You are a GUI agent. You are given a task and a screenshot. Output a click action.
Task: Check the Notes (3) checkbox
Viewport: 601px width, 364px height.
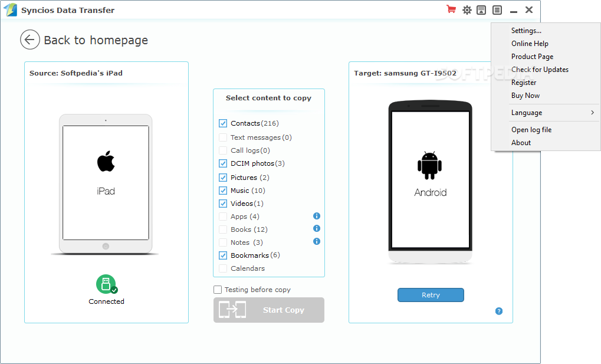(223, 242)
